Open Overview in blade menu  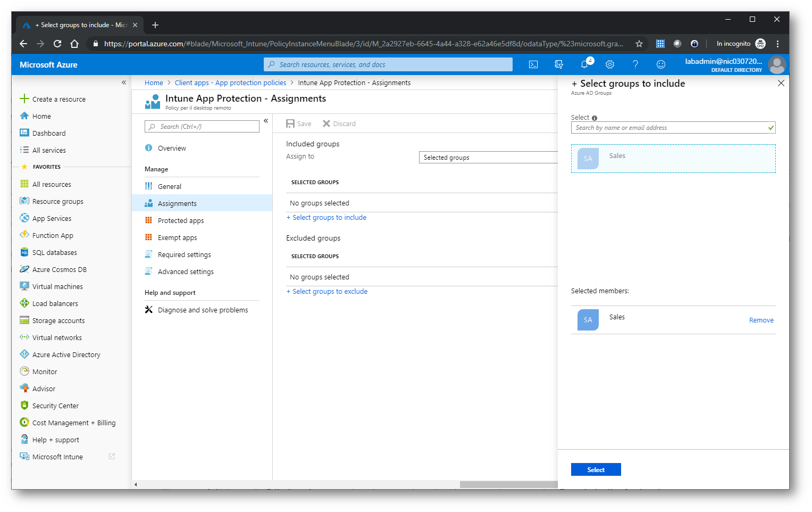(x=172, y=148)
